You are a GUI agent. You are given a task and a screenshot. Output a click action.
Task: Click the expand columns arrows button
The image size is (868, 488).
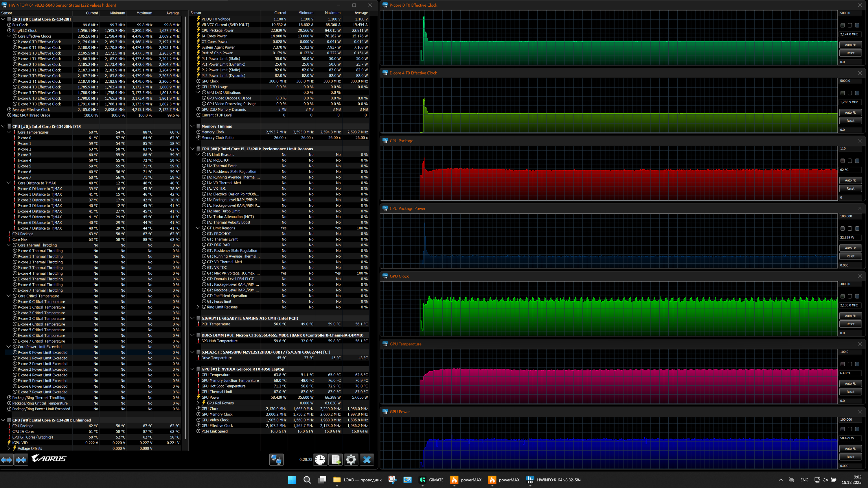click(6, 459)
